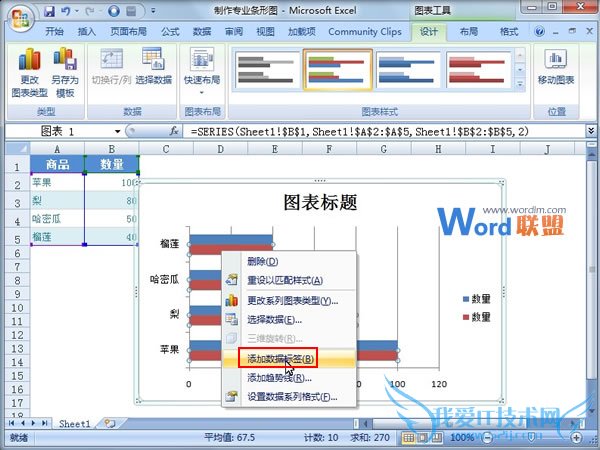Choose the red chart style thumbnail
This screenshot has height=450, width=600.
pos(478,70)
